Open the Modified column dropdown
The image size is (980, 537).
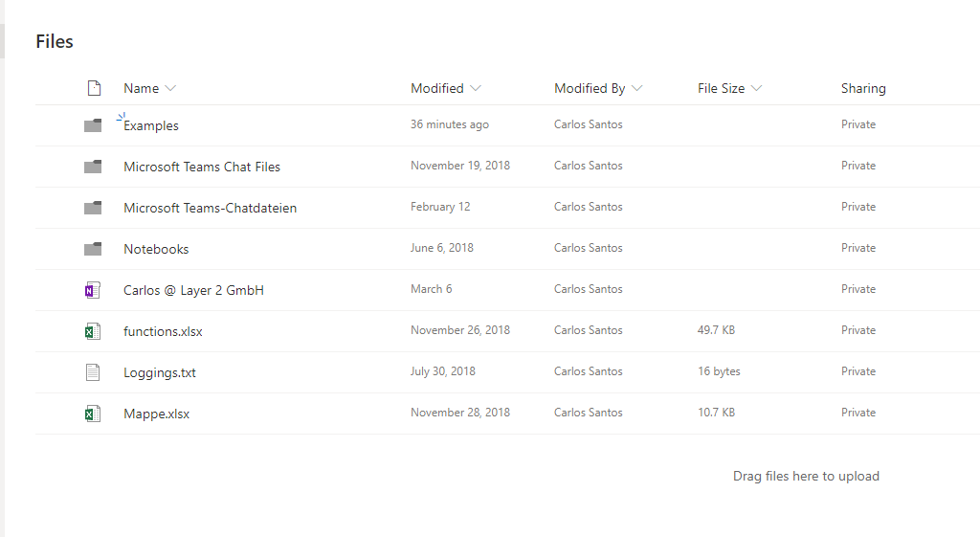[x=476, y=88]
